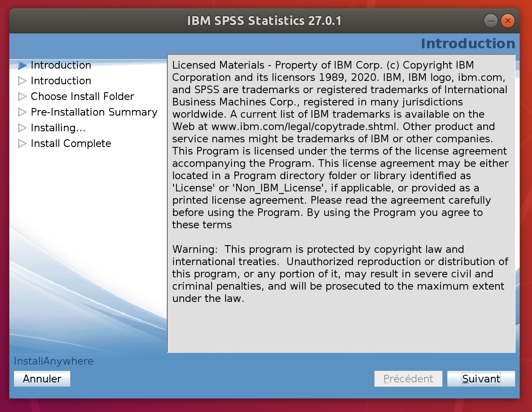Click the InstallAnywhere label
532x412 pixels.
coord(54,361)
